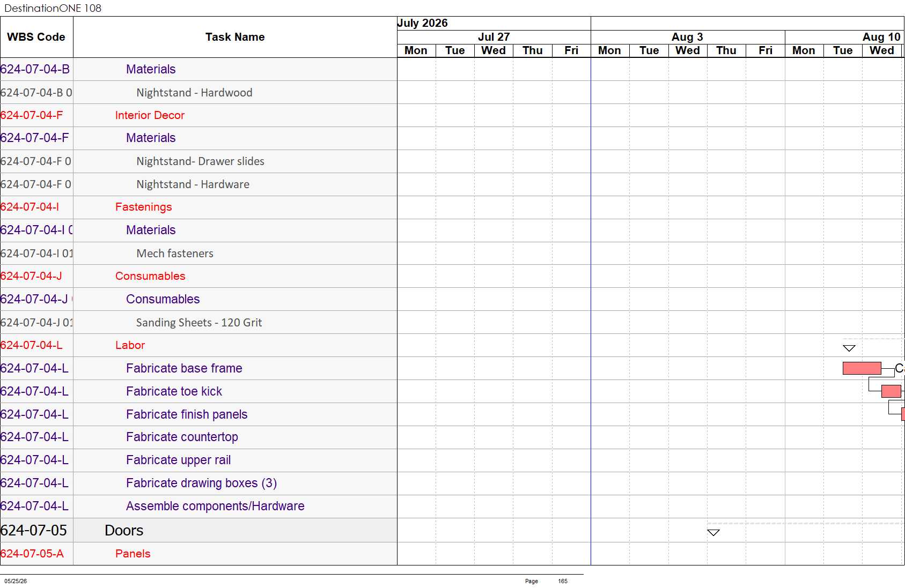Image resolution: width=905 pixels, height=588 pixels.
Task: Select the Assemble components/Hardware task
Action: (x=215, y=506)
